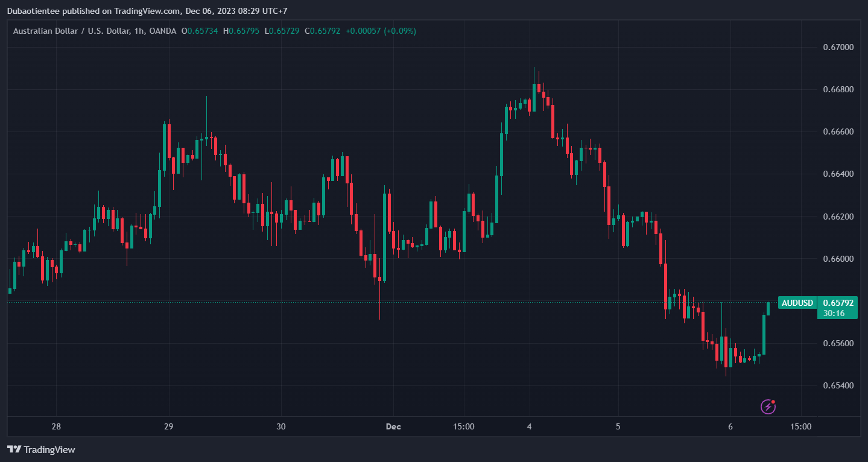The height and width of the screenshot is (462, 868).
Task: Select date 28 on the time axis
Action: 56,426
